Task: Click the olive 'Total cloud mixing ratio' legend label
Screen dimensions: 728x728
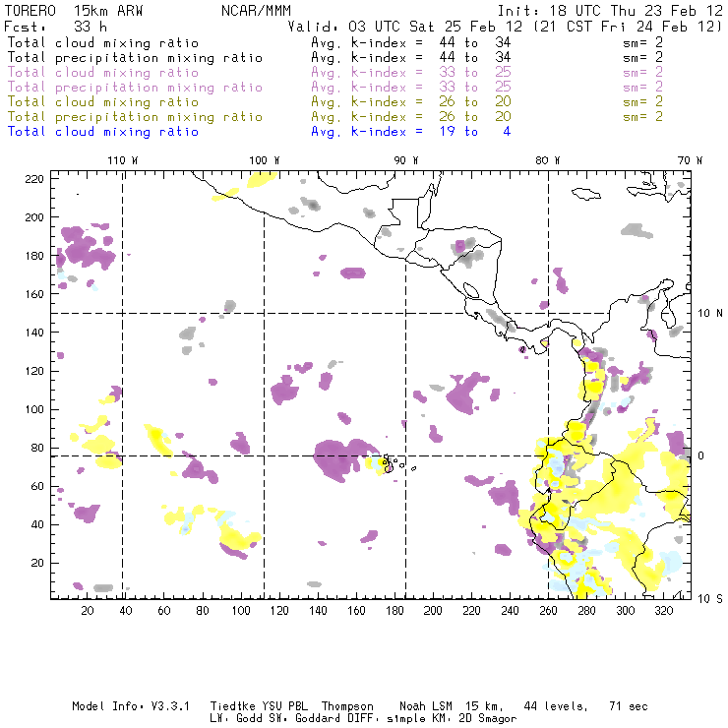Action: 103,102
